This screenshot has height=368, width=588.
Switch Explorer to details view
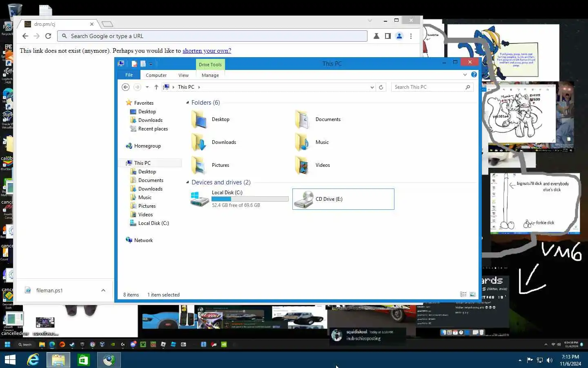click(x=463, y=294)
